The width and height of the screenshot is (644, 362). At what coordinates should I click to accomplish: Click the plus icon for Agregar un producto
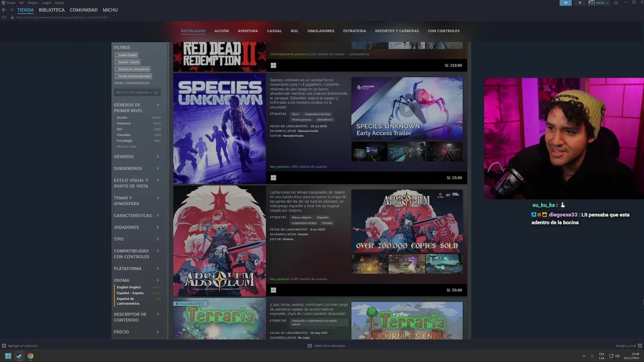coord(4,346)
